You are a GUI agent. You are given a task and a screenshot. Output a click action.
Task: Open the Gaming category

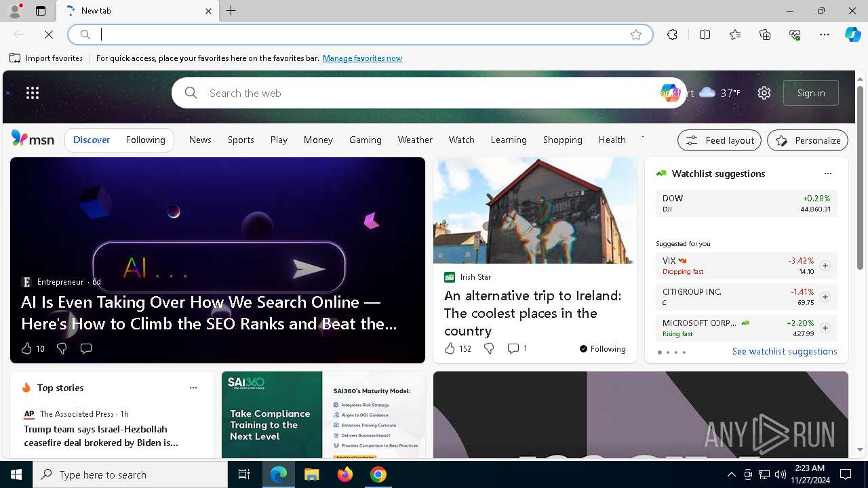click(366, 140)
